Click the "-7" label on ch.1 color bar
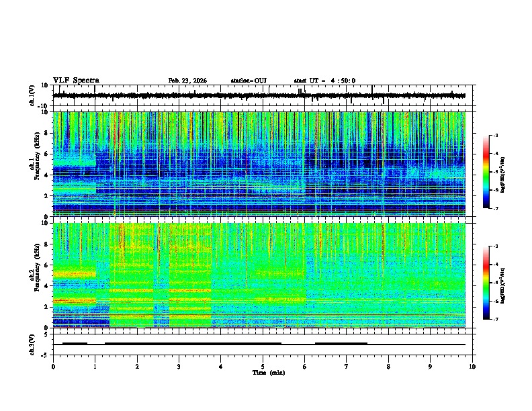This screenshot has height=411, width=532. click(496, 208)
